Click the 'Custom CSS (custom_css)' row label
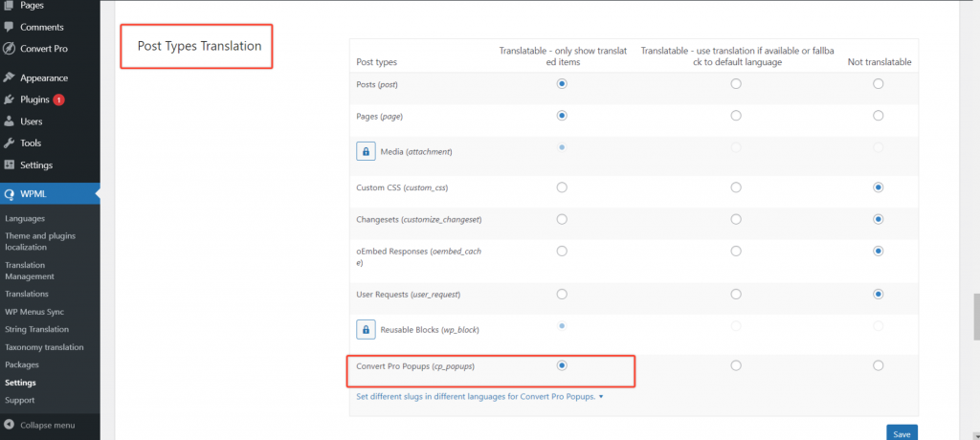This screenshot has width=980, height=440. [402, 187]
